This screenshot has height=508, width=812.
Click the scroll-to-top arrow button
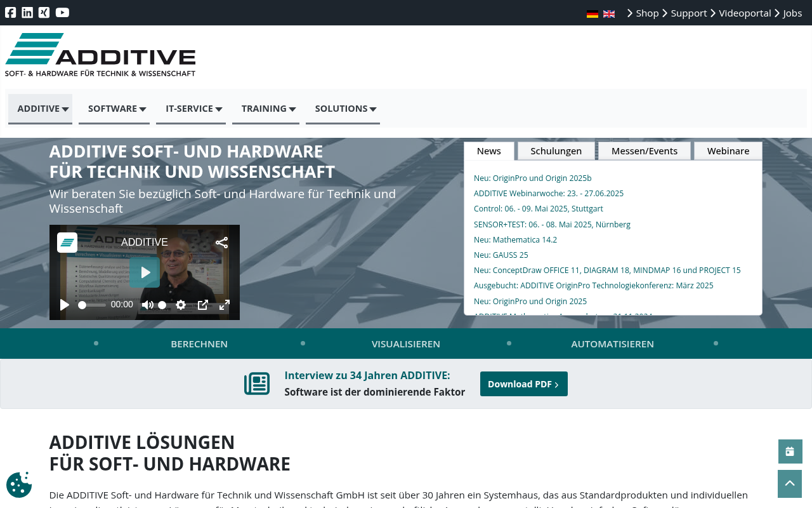[790, 484]
